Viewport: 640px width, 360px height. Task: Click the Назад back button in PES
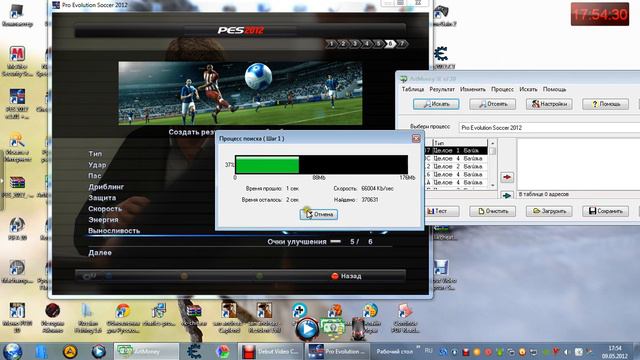coord(346,276)
